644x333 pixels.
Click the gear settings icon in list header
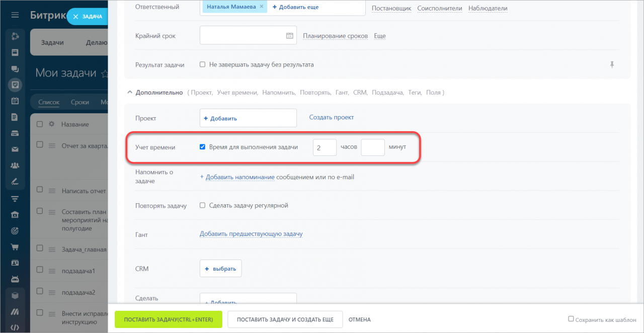click(51, 124)
